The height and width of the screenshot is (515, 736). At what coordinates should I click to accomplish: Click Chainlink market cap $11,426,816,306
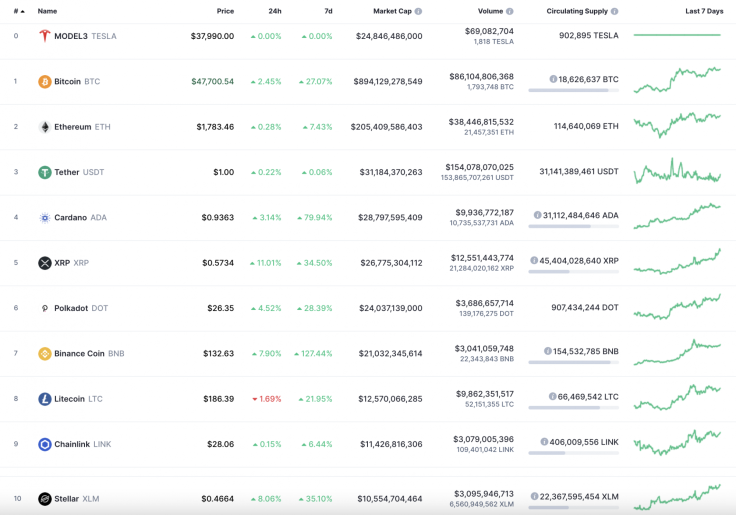click(x=391, y=444)
